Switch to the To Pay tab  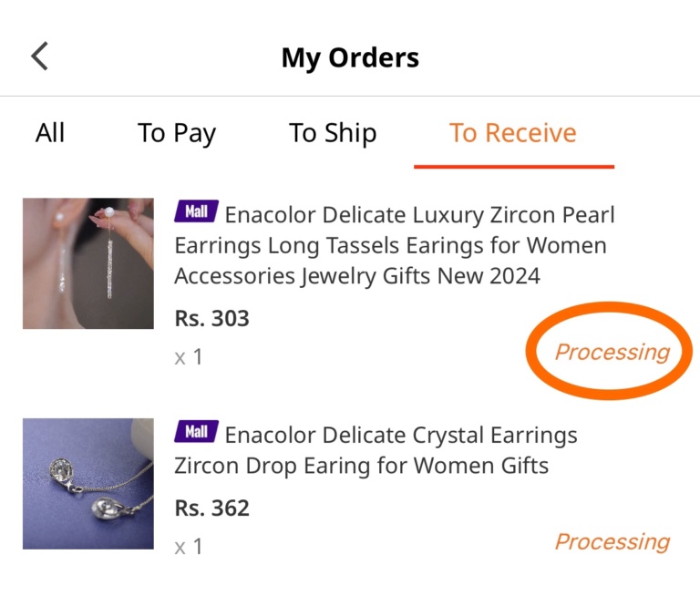[177, 133]
